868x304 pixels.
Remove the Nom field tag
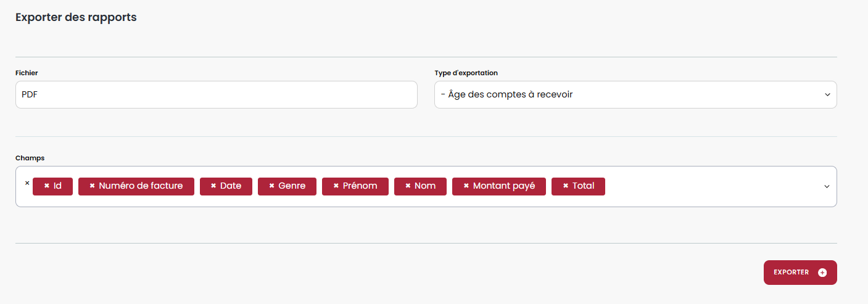(x=408, y=186)
